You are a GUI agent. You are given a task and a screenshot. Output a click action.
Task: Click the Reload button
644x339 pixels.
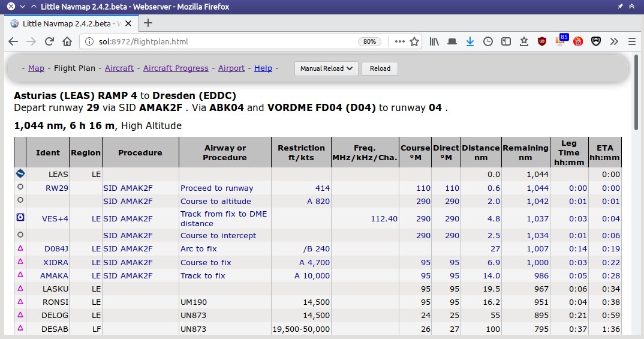tap(380, 68)
